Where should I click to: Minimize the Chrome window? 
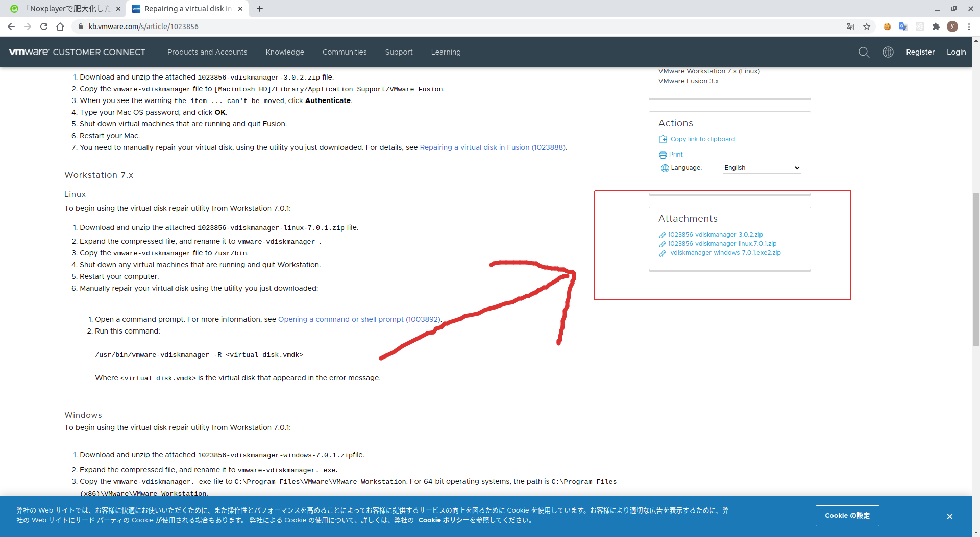[937, 9]
